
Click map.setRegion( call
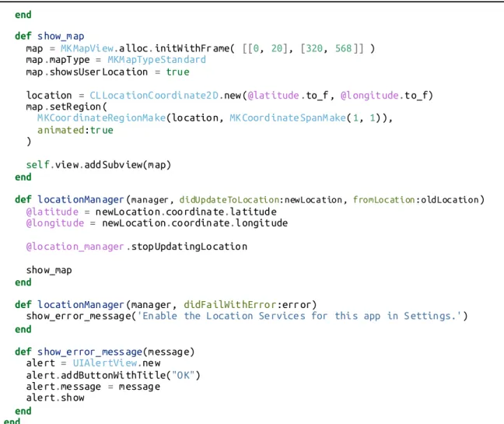coord(66,107)
